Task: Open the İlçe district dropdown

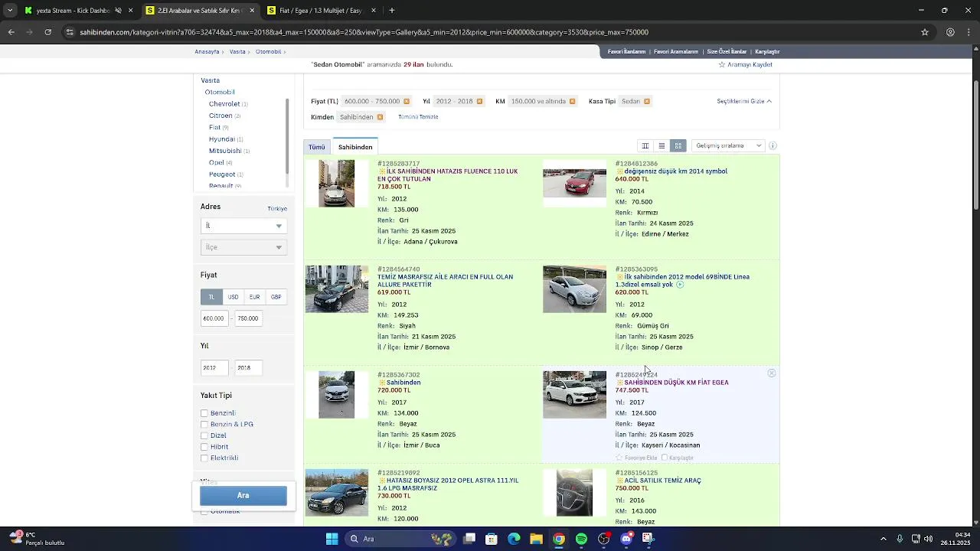Action: 243,247
